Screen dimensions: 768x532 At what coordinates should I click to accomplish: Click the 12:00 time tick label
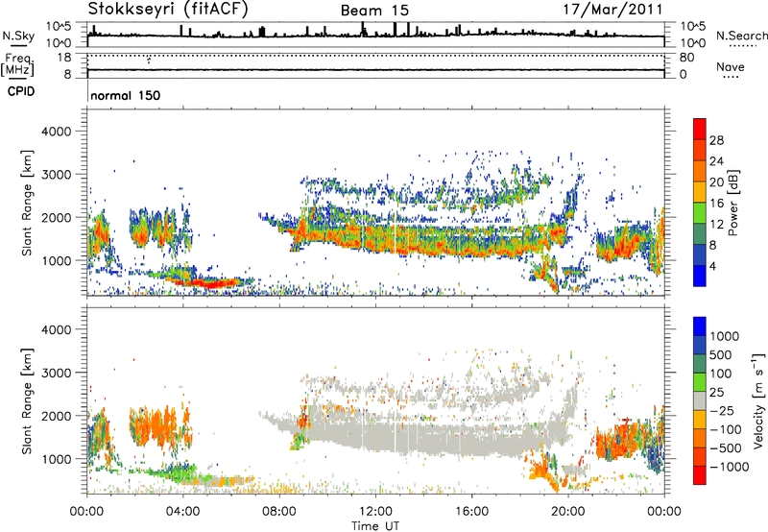coord(375,512)
